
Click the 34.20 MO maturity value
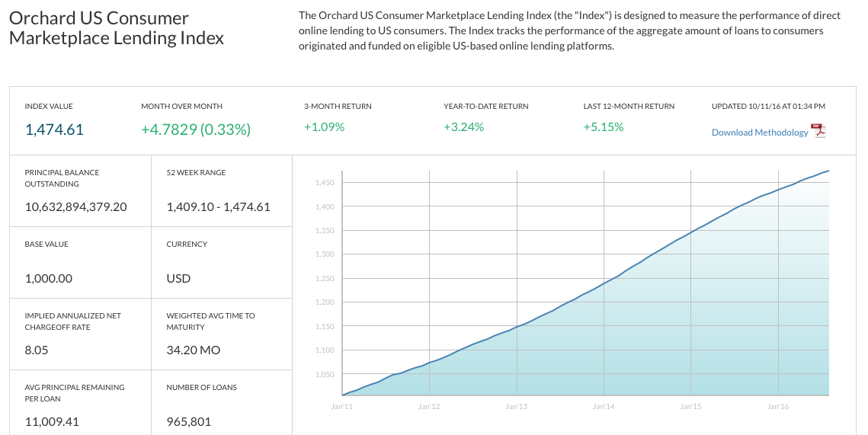pyautogui.click(x=194, y=350)
